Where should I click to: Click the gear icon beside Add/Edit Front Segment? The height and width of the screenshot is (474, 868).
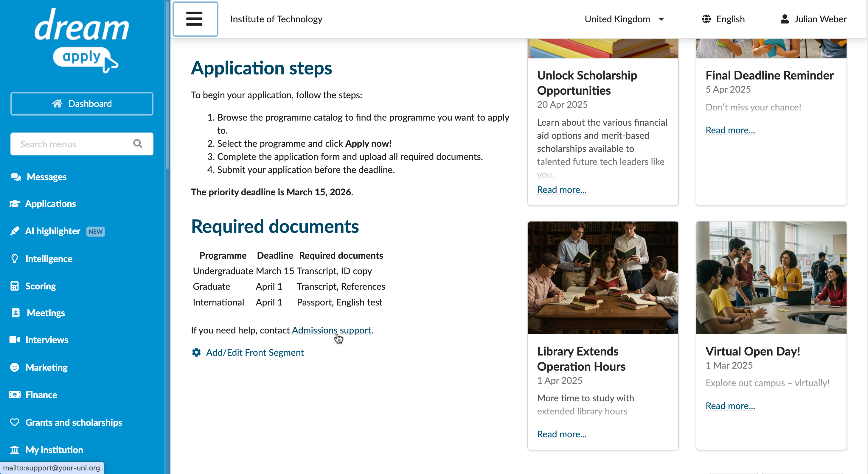click(196, 353)
